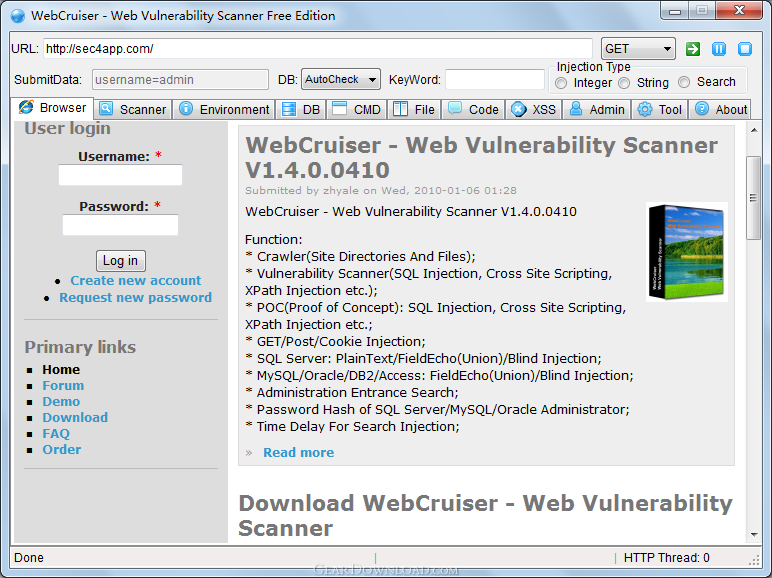Click the blue Pause scan icon
This screenshot has height=578, width=772.
pos(719,49)
